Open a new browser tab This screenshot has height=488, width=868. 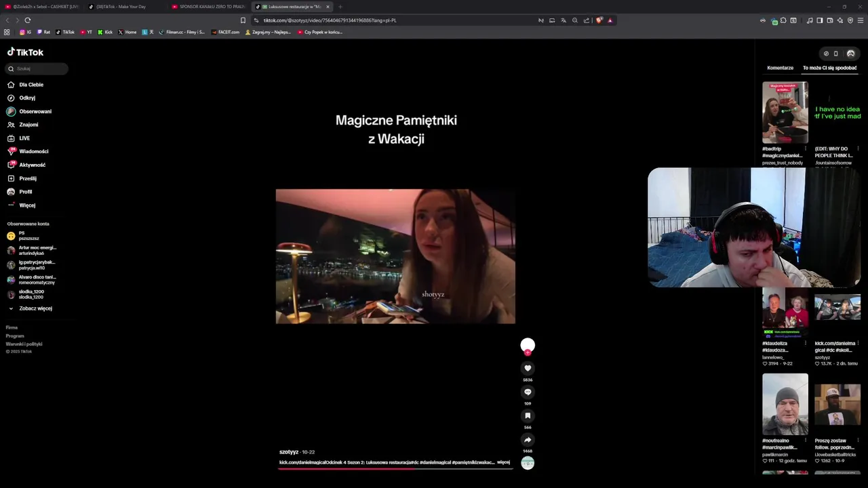[x=340, y=7]
